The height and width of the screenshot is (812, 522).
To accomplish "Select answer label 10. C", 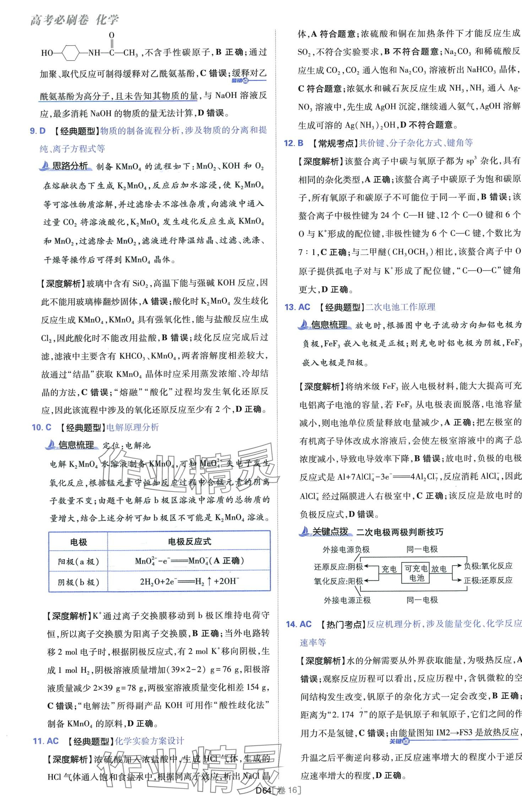I will [x=42, y=427].
